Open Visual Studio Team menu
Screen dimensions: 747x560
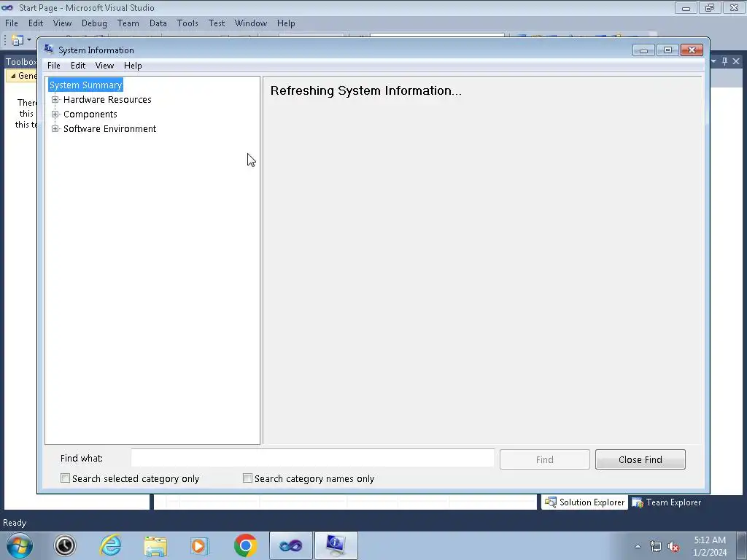(x=128, y=23)
